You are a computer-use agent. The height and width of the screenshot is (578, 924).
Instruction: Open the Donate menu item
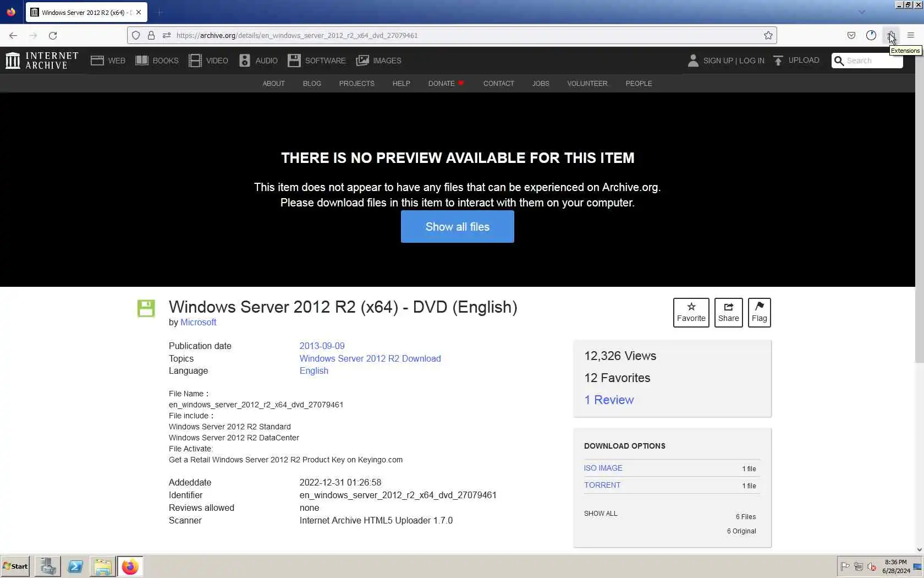click(446, 84)
